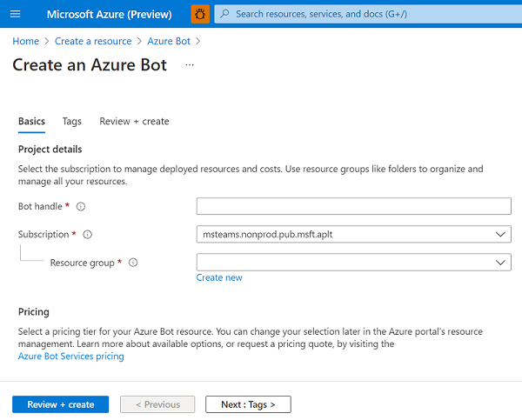This screenshot has width=522, height=420.
Task: Click the Create new resource group link
Action: (219, 277)
